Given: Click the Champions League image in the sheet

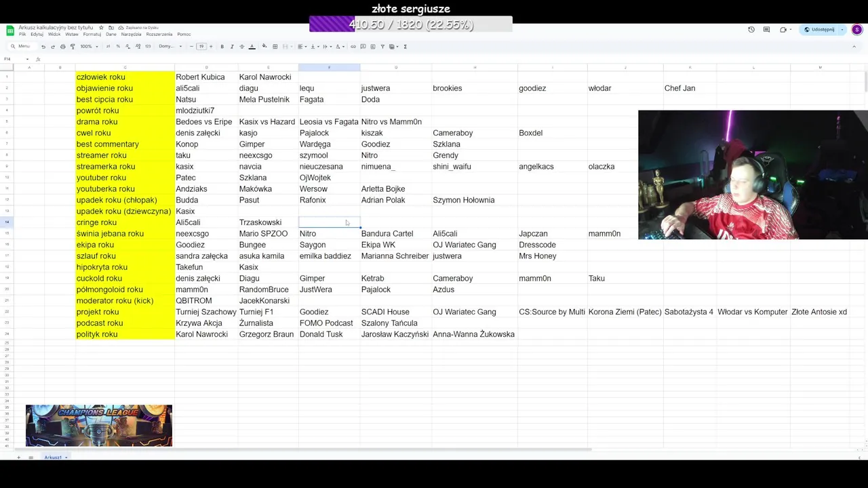Looking at the screenshot, I should click(99, 426).
